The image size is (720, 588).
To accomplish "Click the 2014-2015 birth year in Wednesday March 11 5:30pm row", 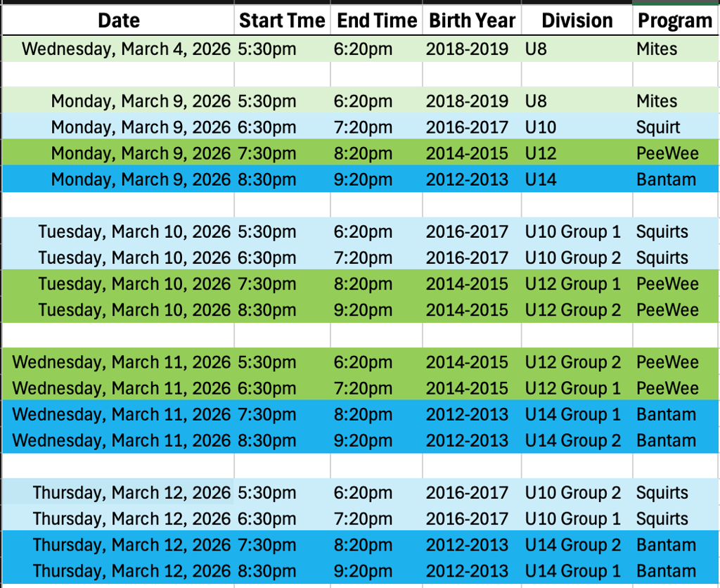I will [x=467, y=362].
